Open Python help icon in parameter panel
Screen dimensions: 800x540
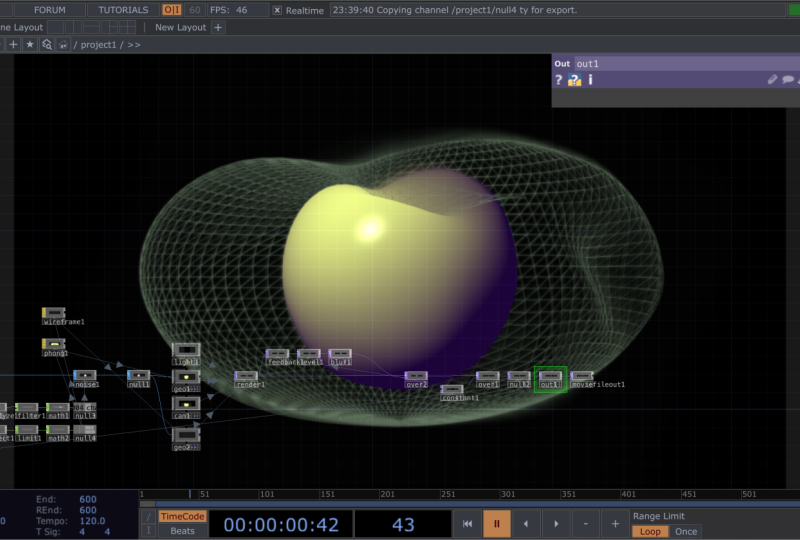point(574,80)
